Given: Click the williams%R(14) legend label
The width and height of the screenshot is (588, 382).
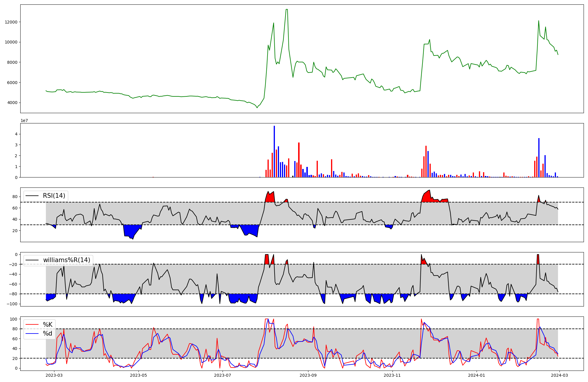Looking at the screenshot, I should [x=67, y=260].
